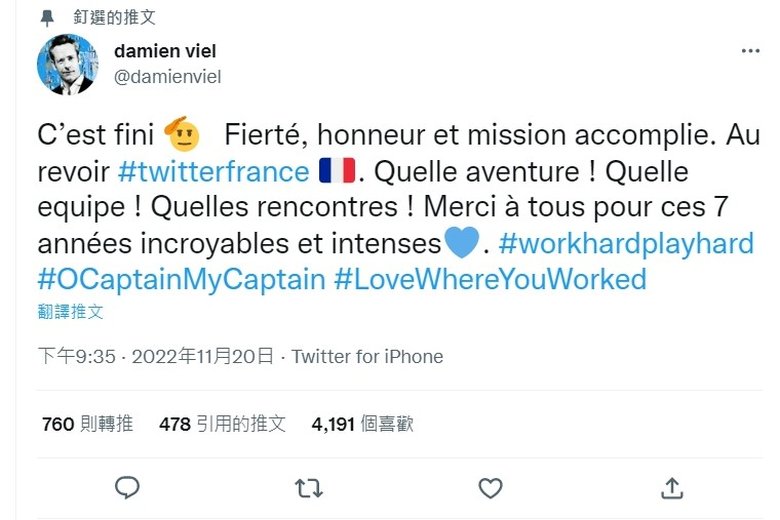The image size is (780, 520).
Task: Click 翻譯推文 to translate the tweet
Action: [70, 311]
